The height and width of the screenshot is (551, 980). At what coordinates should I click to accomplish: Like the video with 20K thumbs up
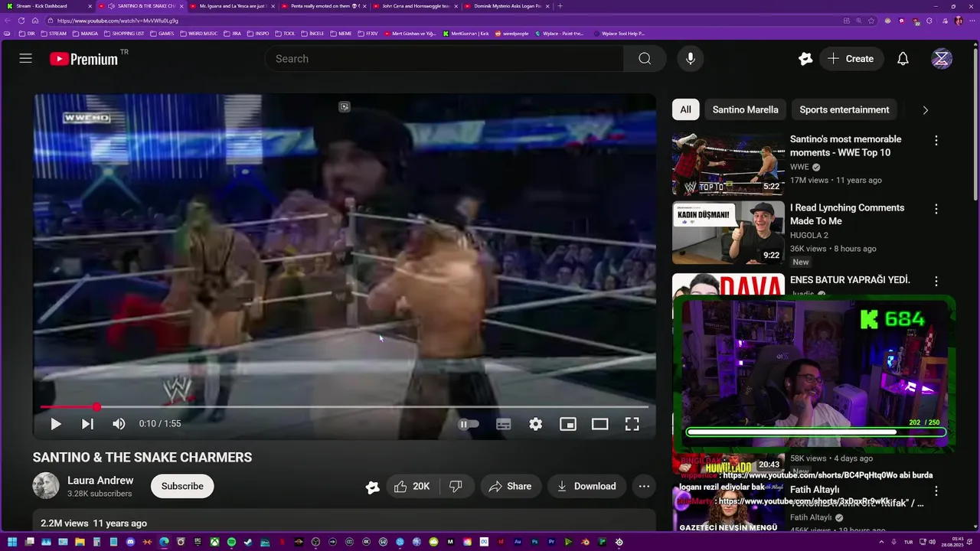tap(411, 486)
